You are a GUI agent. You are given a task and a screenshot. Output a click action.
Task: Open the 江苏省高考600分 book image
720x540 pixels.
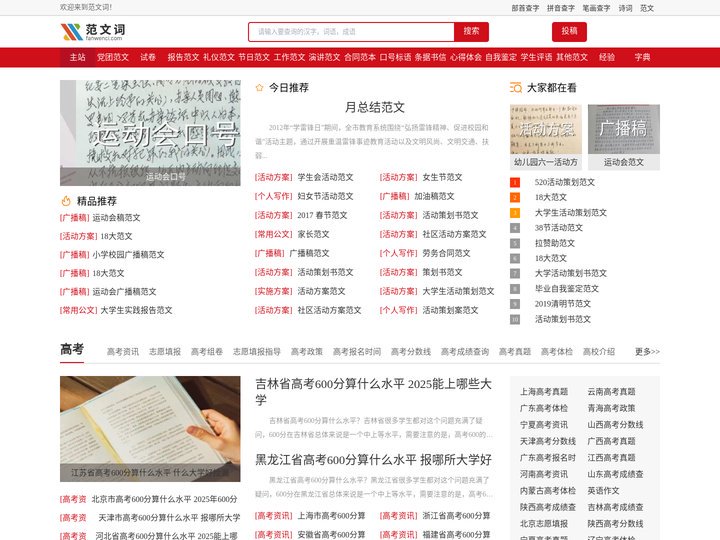150,429
